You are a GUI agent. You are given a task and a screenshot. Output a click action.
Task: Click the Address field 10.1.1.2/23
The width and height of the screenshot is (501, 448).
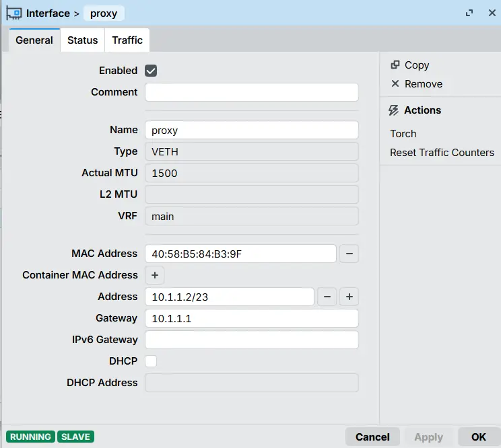(x=230, y=297)
